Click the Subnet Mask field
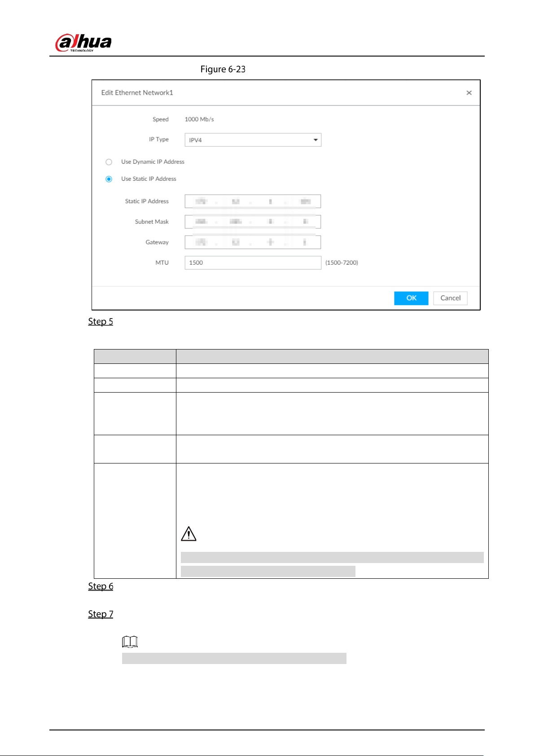Screen dimensions: 535x756 [x=253, y=222]
